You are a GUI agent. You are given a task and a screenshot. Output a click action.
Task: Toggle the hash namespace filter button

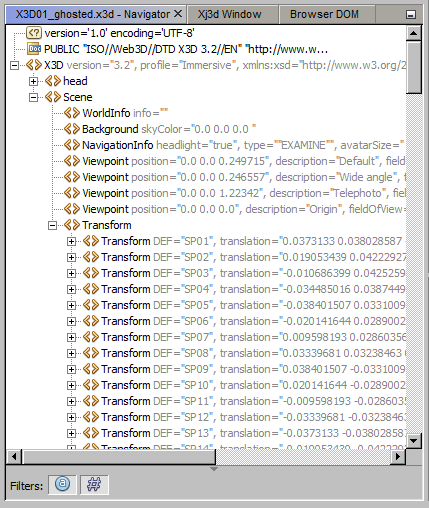(94, 484)
